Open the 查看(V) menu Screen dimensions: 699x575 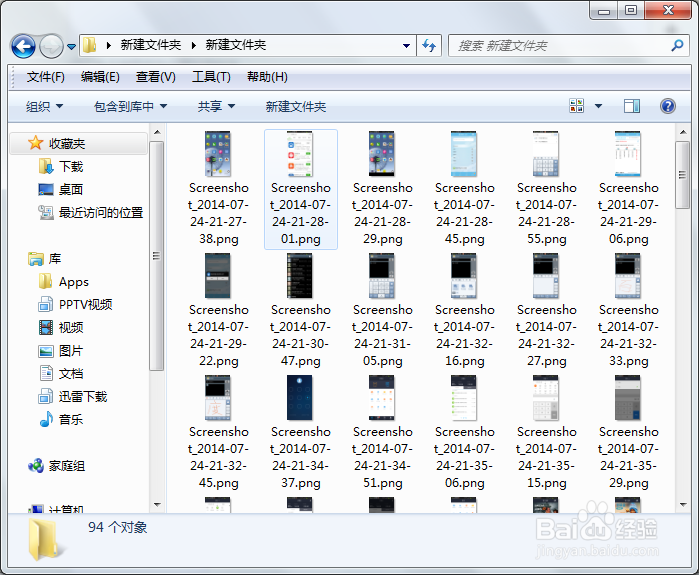(x=156, y=77)
